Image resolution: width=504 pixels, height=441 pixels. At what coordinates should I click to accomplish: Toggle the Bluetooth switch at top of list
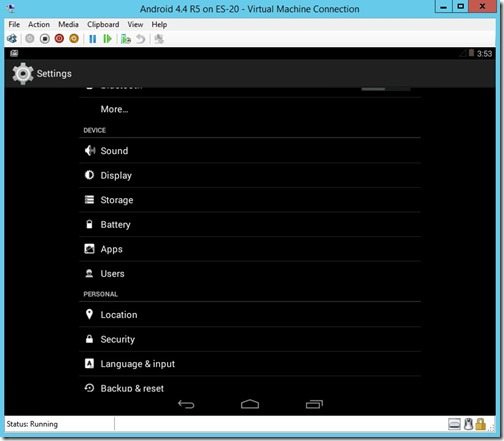[386, 89]
